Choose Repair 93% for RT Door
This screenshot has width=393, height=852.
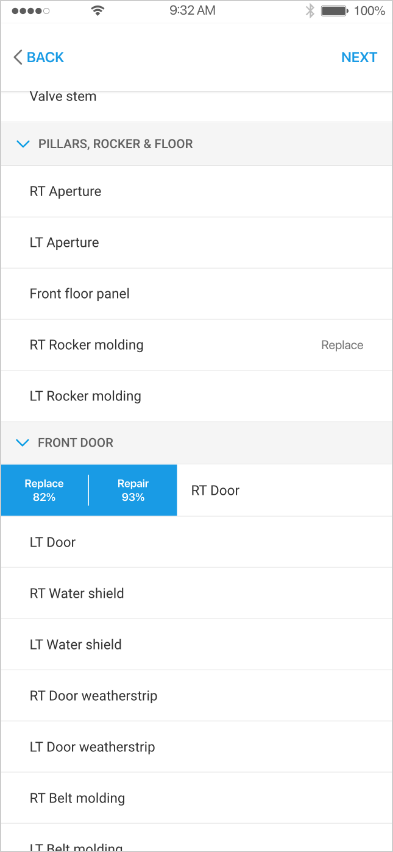(133, 490)
